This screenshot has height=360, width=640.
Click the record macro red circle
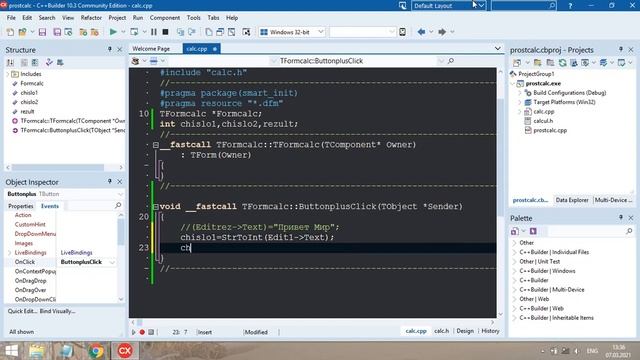[x=142, y=332]
